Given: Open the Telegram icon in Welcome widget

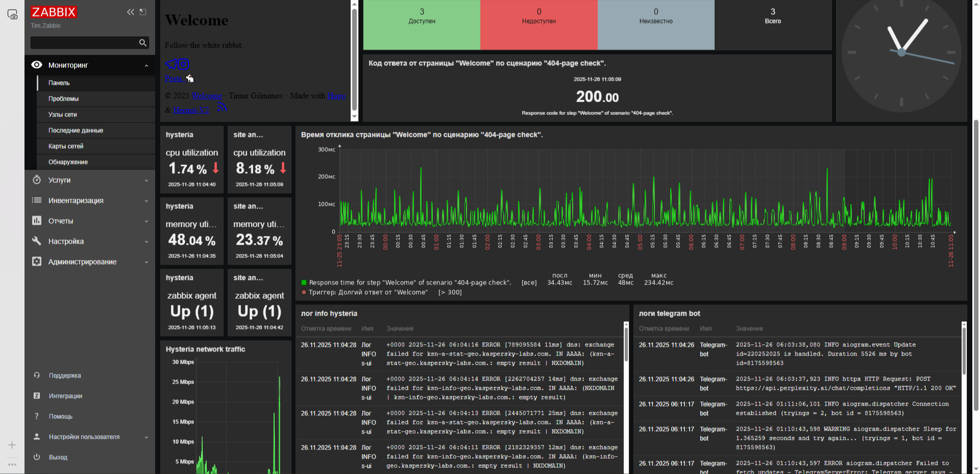Looking at the screenshot, I should click(x=170, y=64).
